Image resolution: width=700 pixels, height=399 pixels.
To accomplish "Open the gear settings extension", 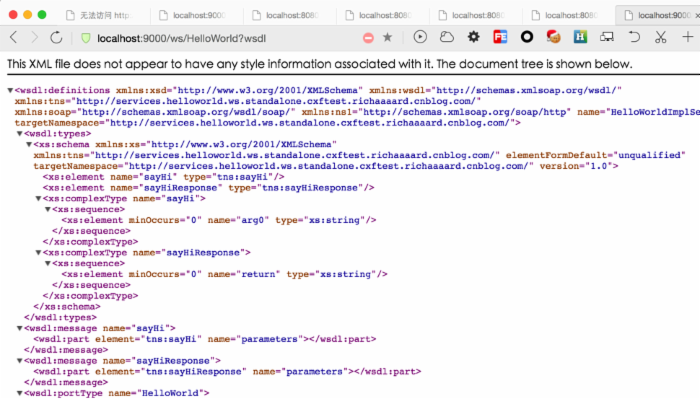I will pyautogui.click(x=474, y=37).
